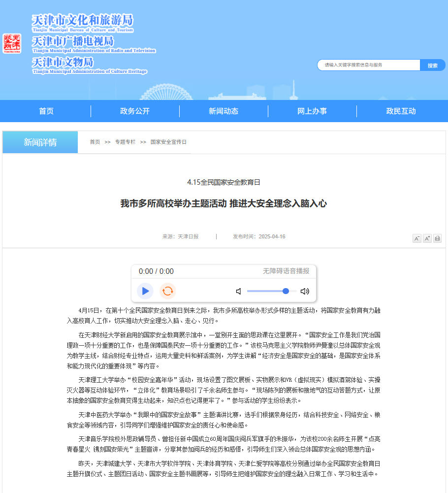Click 首页 in the breadcrumb trail
Viewport: 448px width, 493px height.
pos(95,142)
